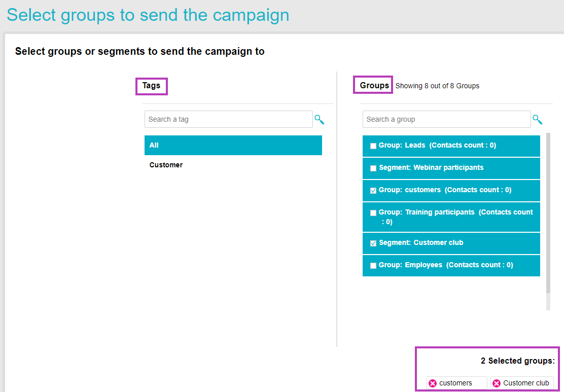Select the Customer tag filter
The width and height of the screenshot is (564, 392).
(166, 165)
